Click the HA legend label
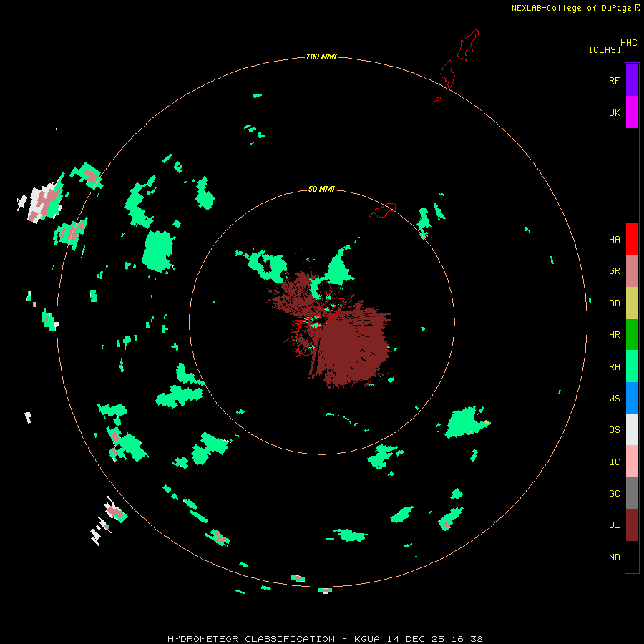 click(614, 239)
